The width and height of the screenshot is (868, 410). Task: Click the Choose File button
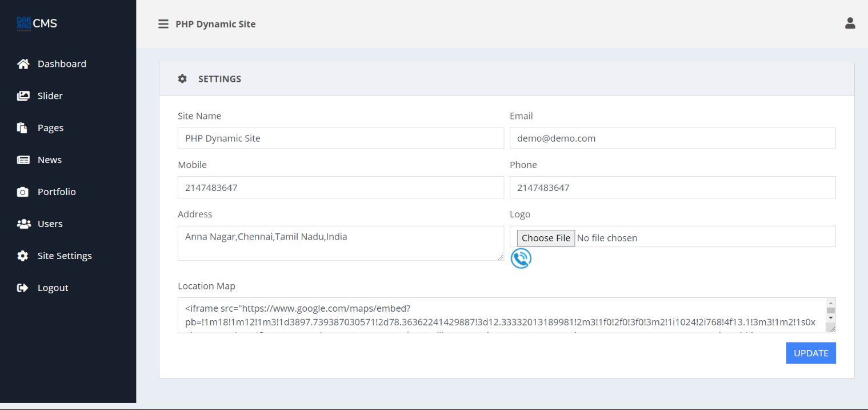pos(546,238)
